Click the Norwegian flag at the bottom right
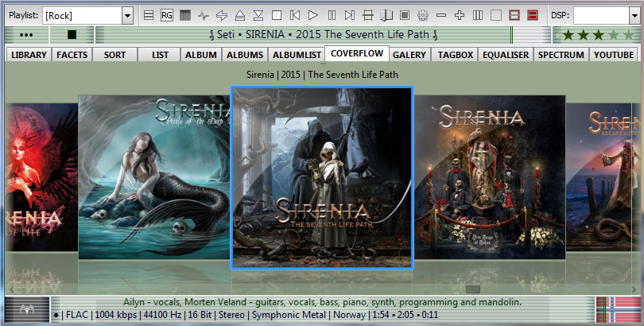Screen dimensions: 644x326 (x=618, y=309)
